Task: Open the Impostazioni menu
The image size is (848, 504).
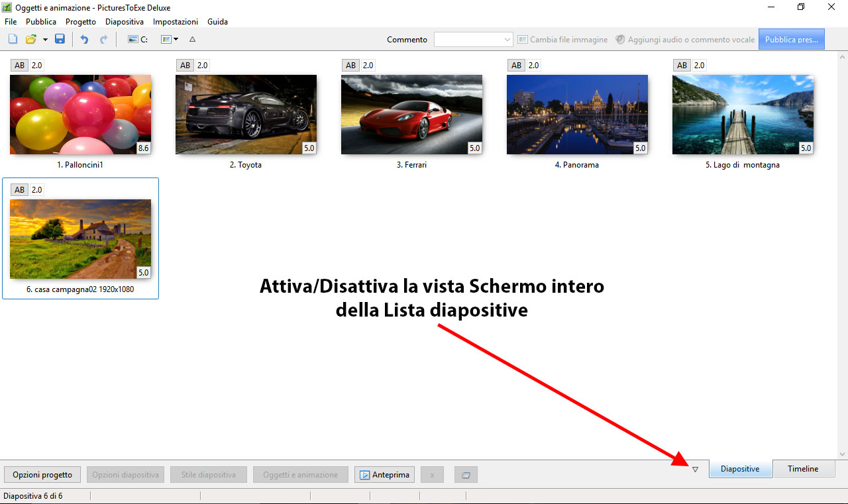Action: click(175, 21)
